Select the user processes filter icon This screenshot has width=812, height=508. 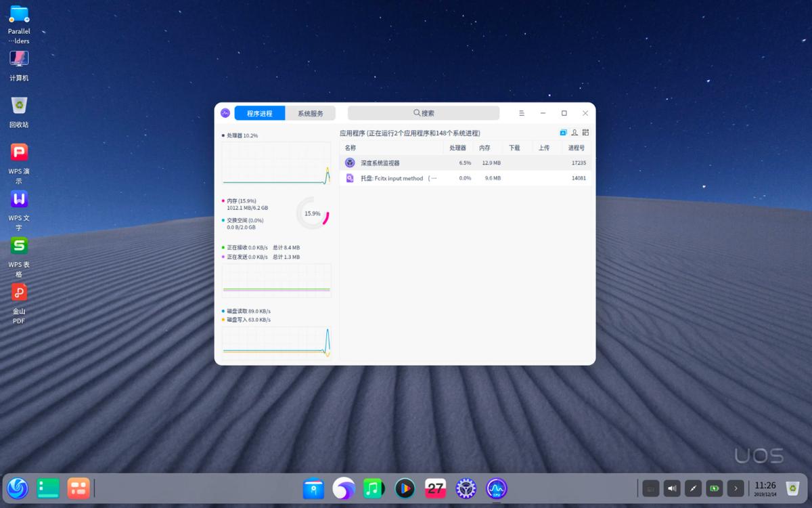coord(574,133)
